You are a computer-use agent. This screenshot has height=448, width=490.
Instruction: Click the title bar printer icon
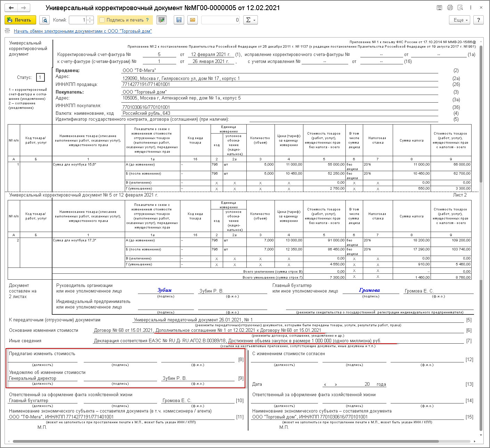(x=450, y=8)
